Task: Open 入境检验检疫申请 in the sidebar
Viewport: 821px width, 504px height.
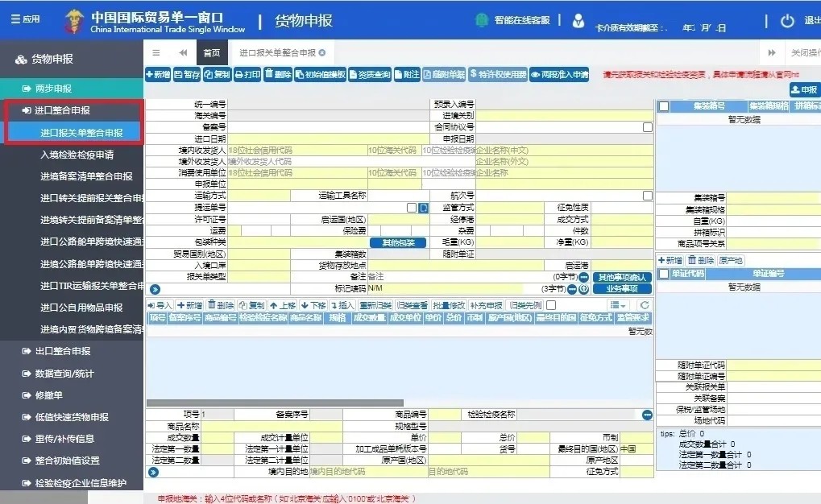Action: [x=77, y=155]
